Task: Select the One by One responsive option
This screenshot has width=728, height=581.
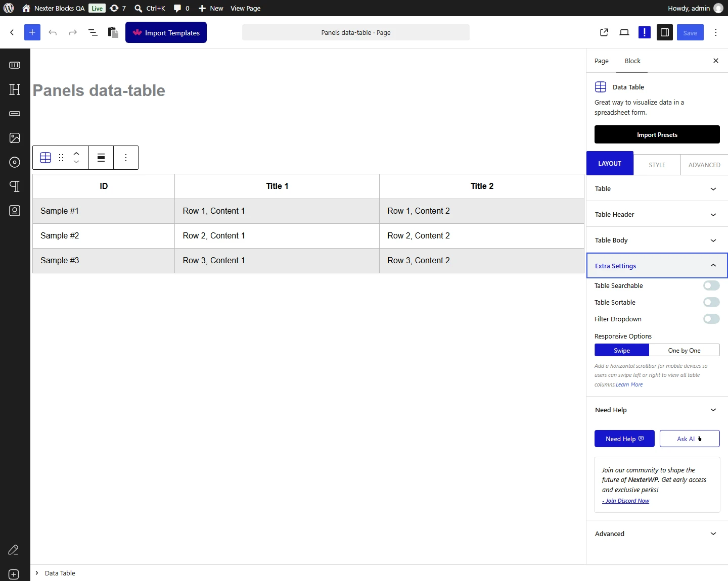Action: [x=684, y=350]
